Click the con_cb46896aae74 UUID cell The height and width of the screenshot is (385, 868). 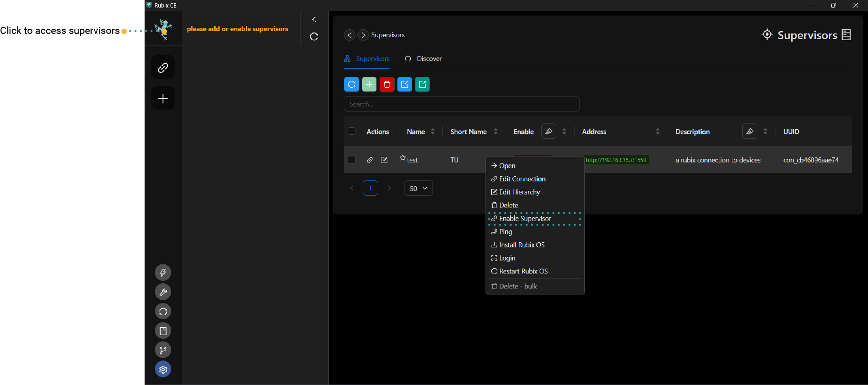811,160
